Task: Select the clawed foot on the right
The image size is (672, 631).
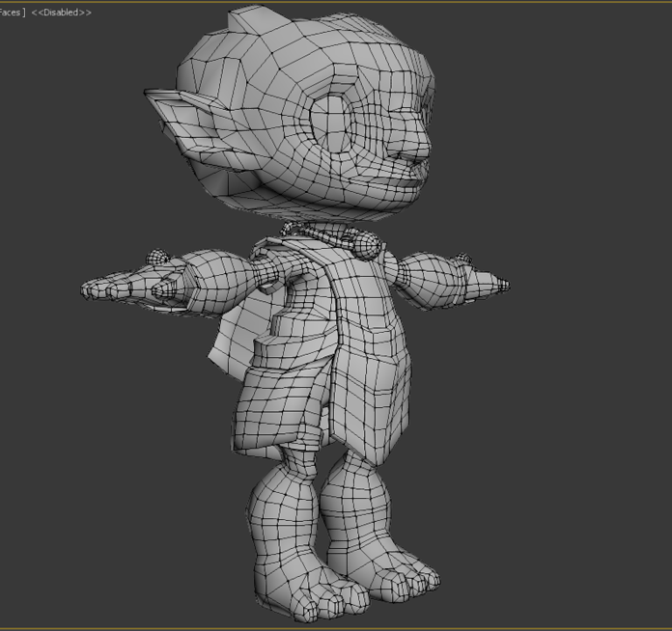Action: [x=401, y=577]
